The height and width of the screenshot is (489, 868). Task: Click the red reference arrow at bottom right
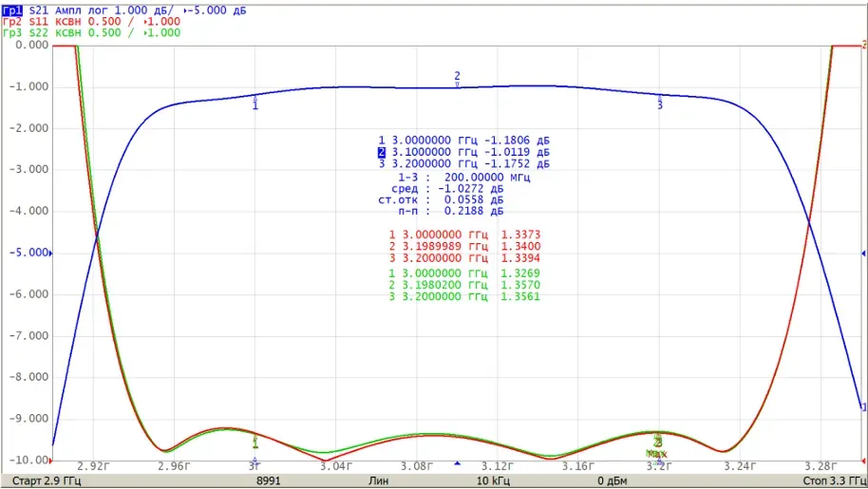[x=863, y=461]
